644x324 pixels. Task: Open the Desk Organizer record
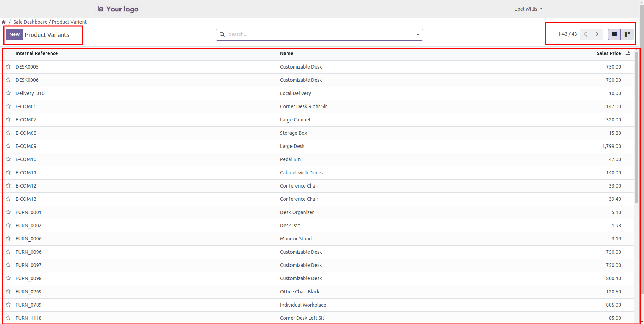click(297, 212)
